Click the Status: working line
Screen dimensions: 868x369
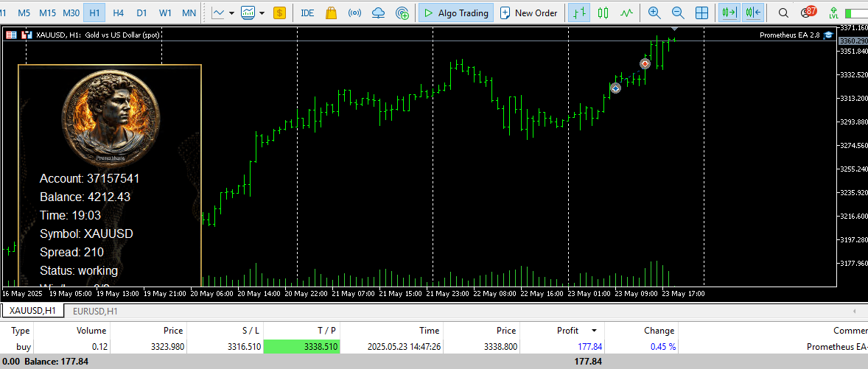79,270
